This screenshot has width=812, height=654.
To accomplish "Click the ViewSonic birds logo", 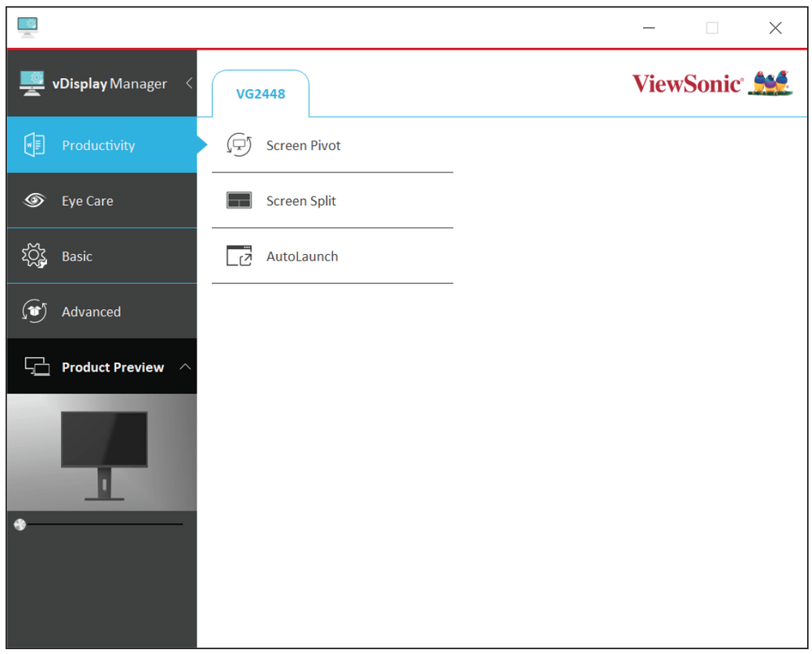I will pos(771,84).
